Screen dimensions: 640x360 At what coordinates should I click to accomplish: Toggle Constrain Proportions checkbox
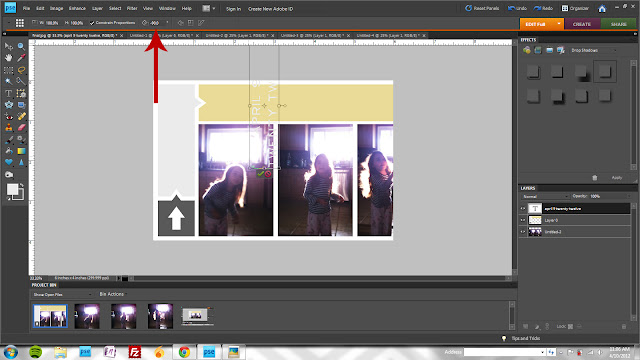tap(92, 23)
